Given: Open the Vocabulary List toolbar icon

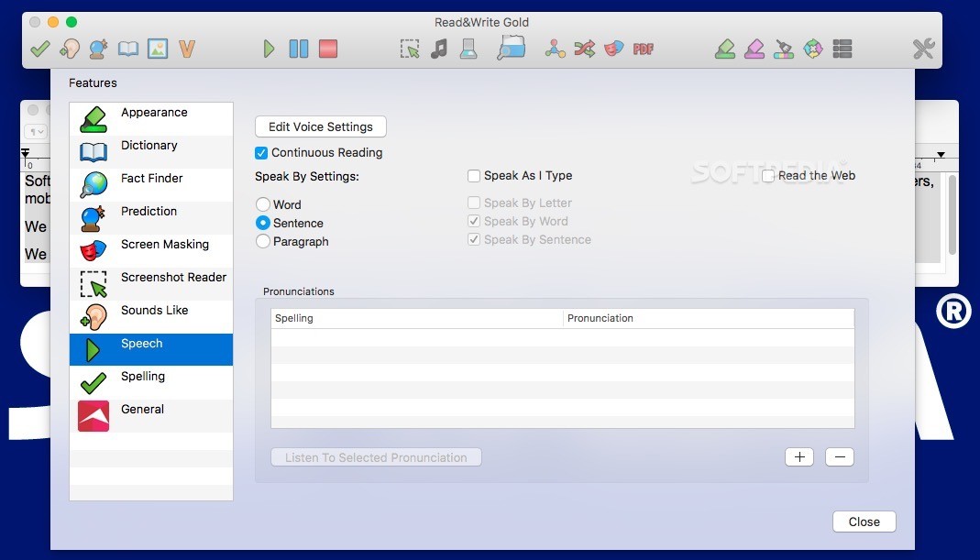Looking at the screenshot, I should [842, 49].
